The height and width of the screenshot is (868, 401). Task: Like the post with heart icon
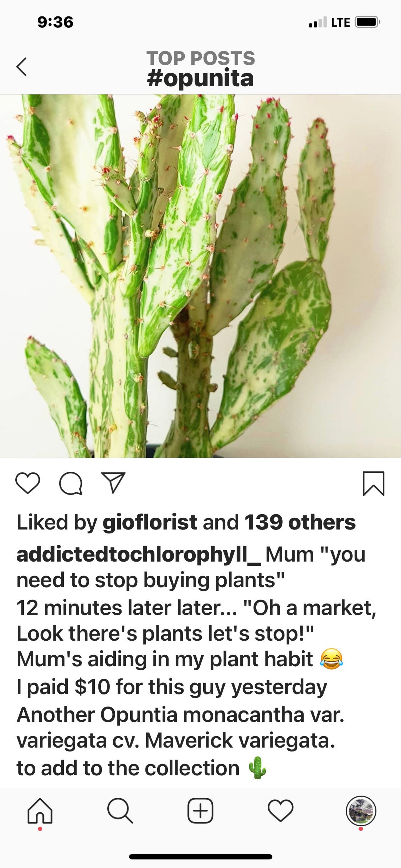(28, 483)
